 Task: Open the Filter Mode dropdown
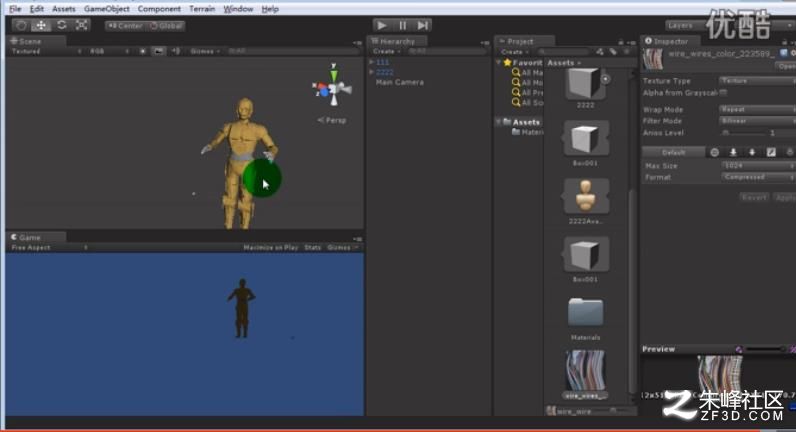click(757, 121)
